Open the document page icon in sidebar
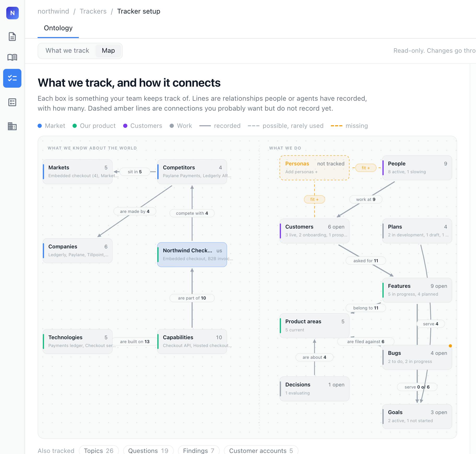 (x=12, y=37)
